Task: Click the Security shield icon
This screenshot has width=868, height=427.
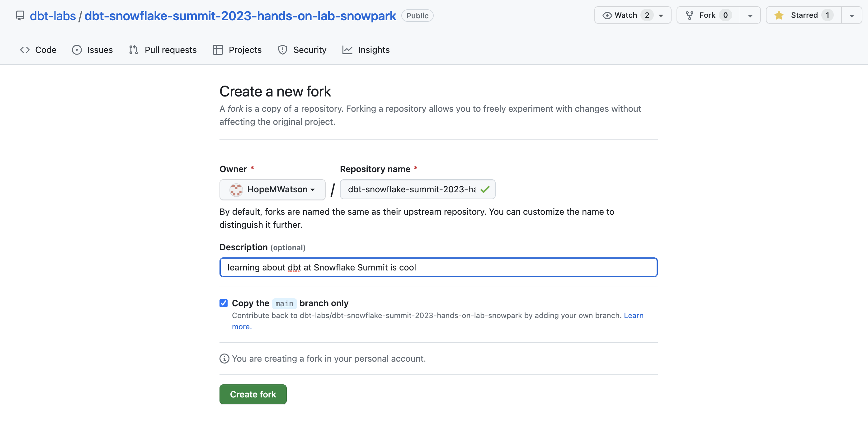Action: point(282,49)
